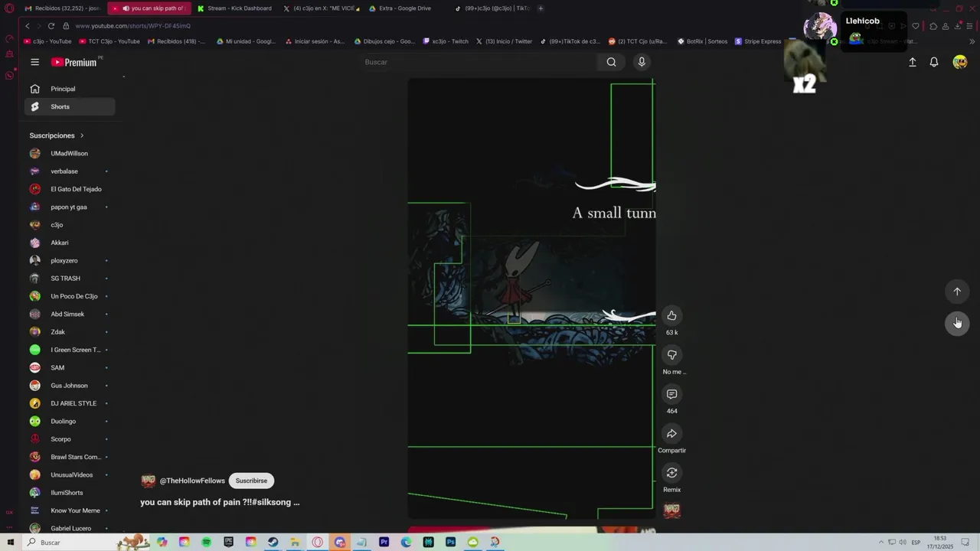Image resolution: width=980 pixels, height=551 pixels.
Task: Open the c3jo channel in subscriptions
Action: click(x=70, y=225)
